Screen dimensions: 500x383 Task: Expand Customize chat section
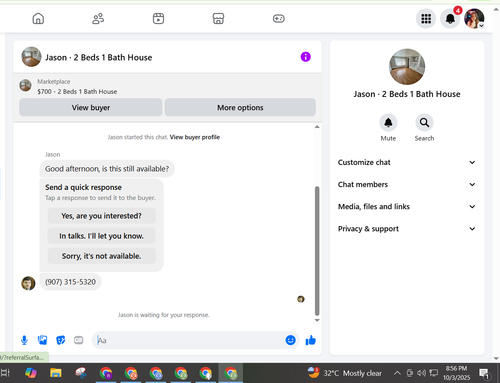pyautogui.click(x=407, y=162)
